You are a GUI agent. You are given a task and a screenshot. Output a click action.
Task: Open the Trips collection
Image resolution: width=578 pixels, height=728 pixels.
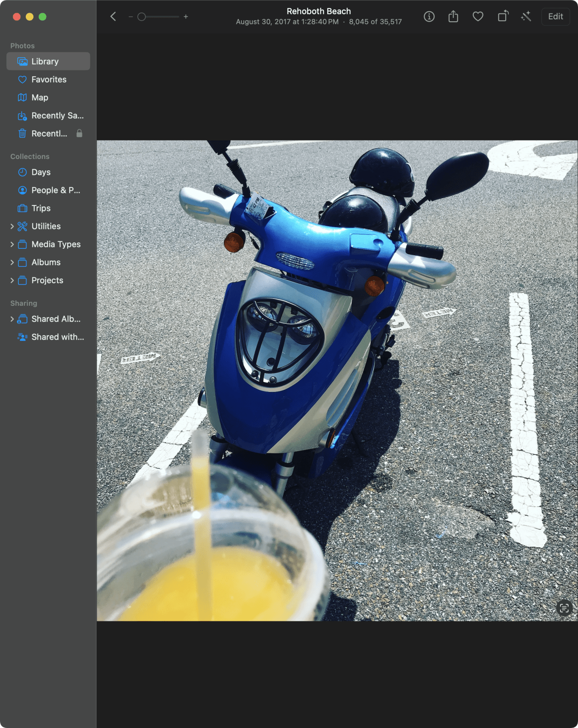tap(48, 208)
